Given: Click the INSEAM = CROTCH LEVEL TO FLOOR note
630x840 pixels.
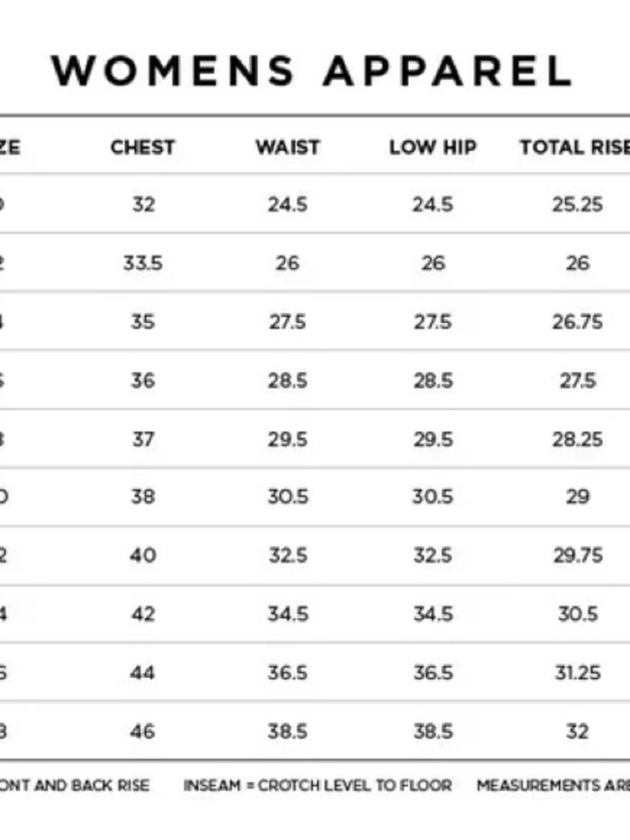Looking at the screenshot, I should tap(318, 785).
